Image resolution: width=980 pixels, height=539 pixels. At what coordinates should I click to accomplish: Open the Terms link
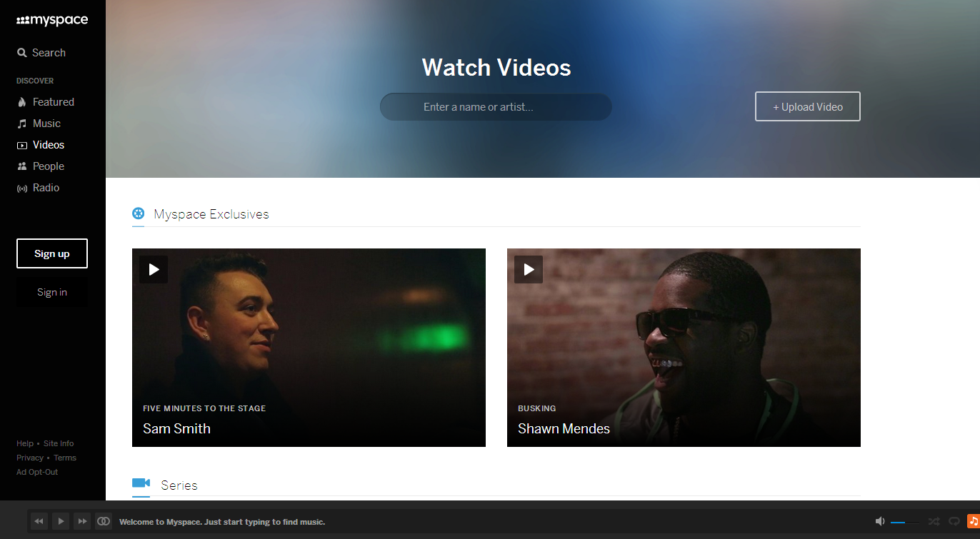[x=65, y=458]
